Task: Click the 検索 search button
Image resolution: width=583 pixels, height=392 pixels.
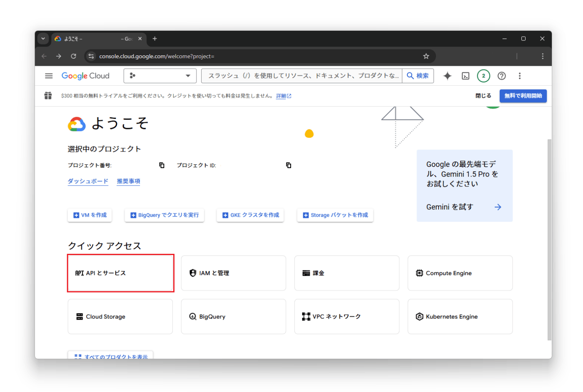Action: click(x=418, y=76)
